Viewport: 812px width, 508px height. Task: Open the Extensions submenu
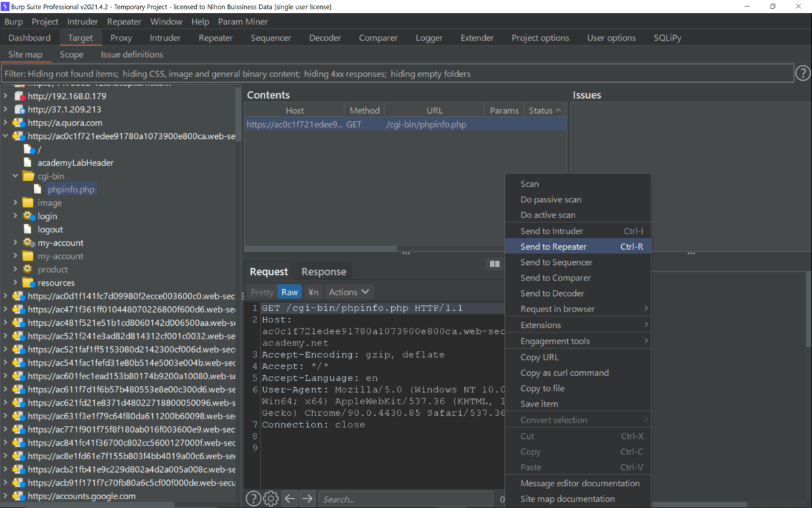[578, 325]
